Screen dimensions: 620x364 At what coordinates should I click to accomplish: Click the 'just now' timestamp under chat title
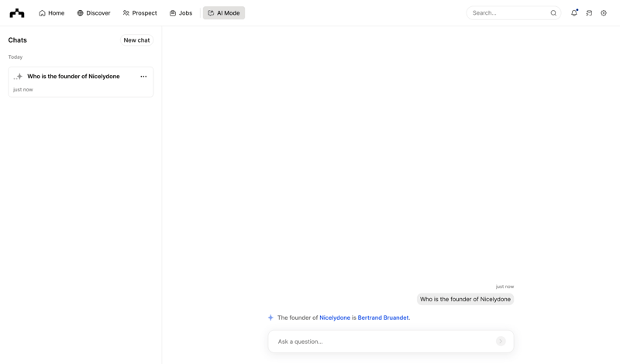23,90
